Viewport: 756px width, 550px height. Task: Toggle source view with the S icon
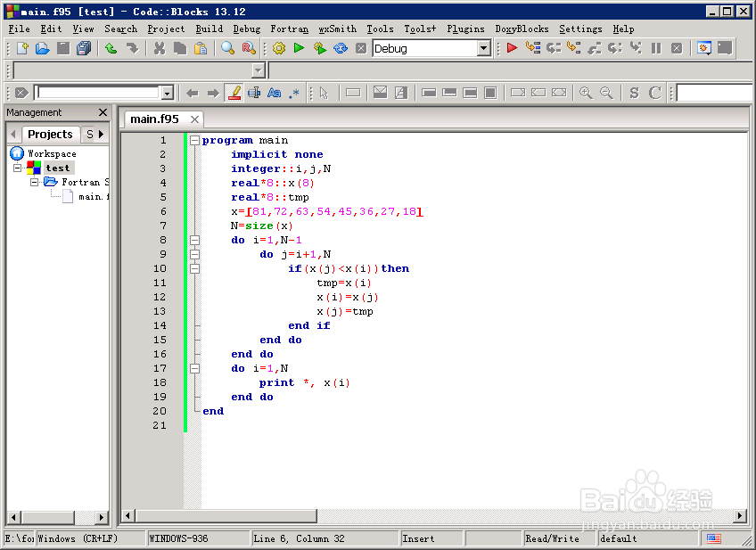(x=634, y=93)
